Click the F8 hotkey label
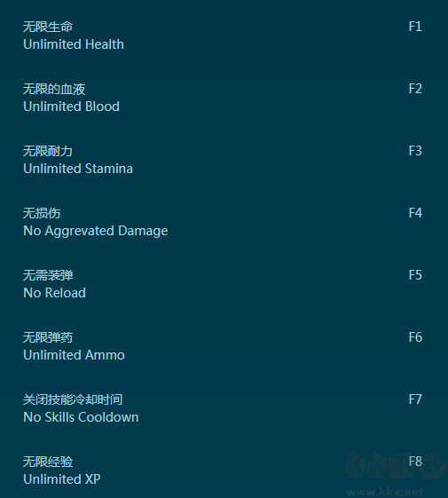 (415, 462)
